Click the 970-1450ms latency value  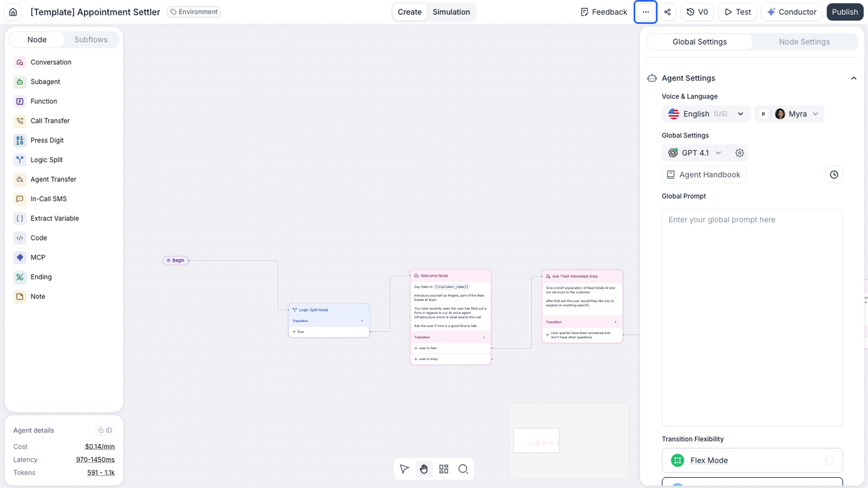click(x=95, y=460)
